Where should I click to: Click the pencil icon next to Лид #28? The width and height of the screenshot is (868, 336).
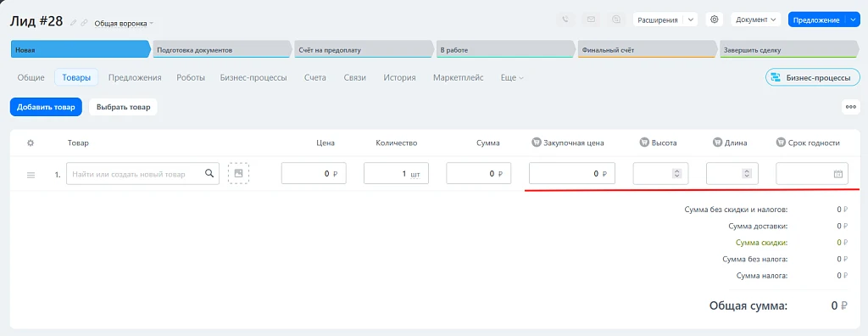74,23
